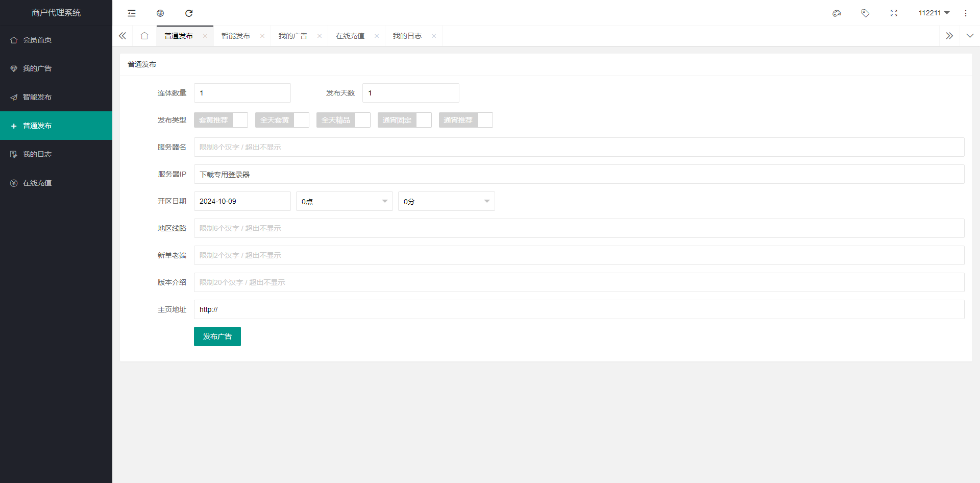Click the 商户代理系统 logo title
Viewport: 980px width, 483px height.
point(56,13)
